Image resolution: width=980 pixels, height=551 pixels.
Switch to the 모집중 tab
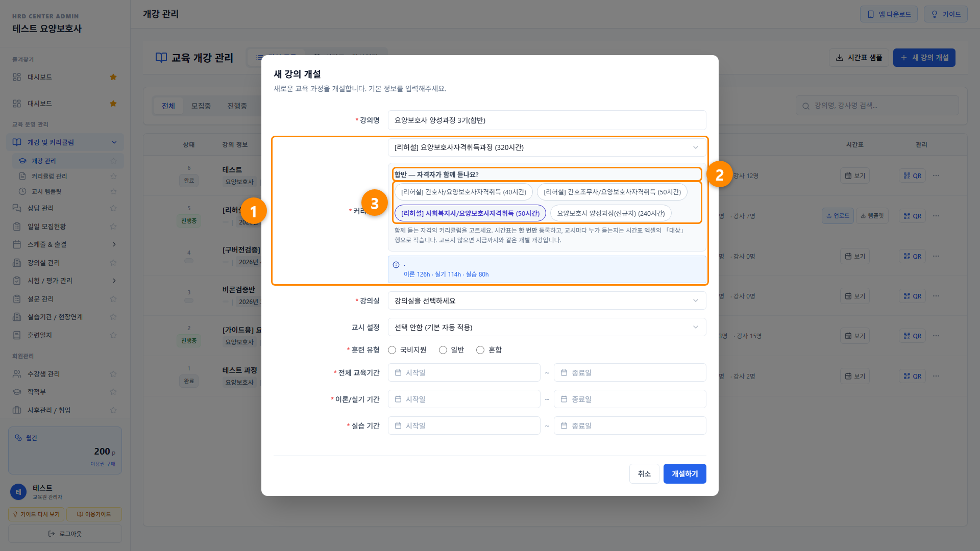[201, 106]
